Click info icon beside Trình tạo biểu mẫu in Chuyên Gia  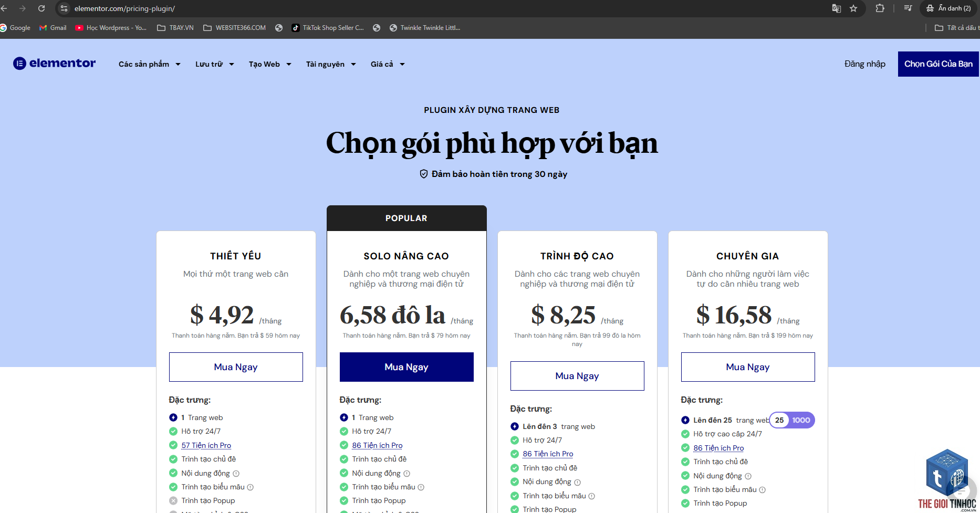[763, 490]
